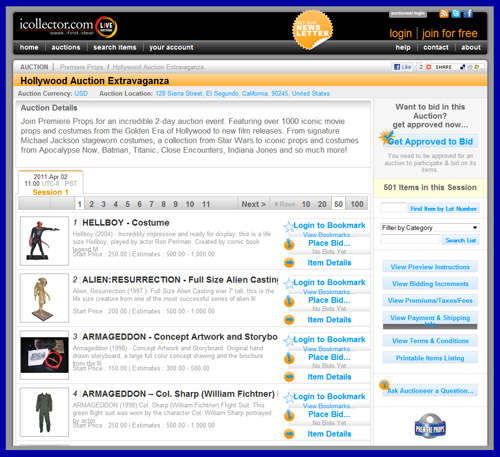Open the Armageddon storyboard thumbnail
The width and height of the screenshot is (500, 457).
click(44, 355)
